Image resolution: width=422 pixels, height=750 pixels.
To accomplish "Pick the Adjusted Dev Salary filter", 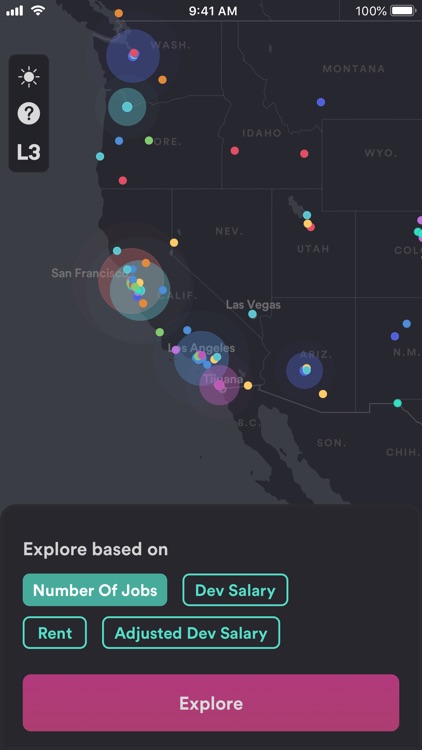I will [x=191, y=633].
